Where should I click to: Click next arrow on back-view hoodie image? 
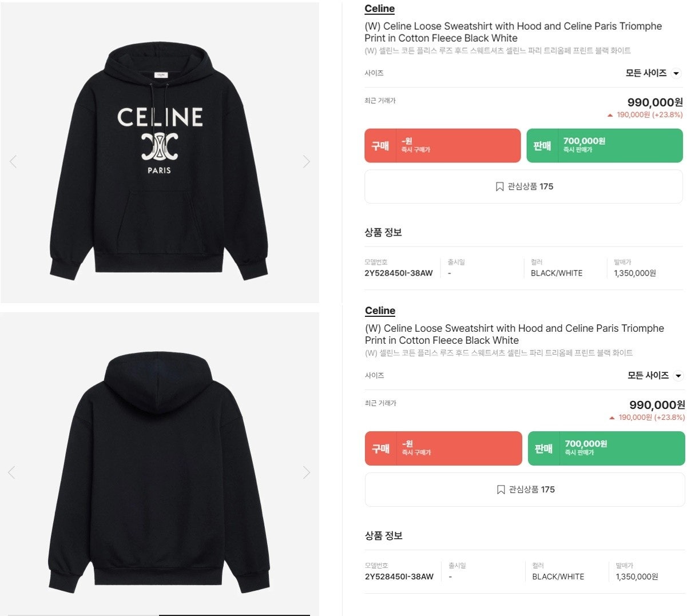point(306,472)
